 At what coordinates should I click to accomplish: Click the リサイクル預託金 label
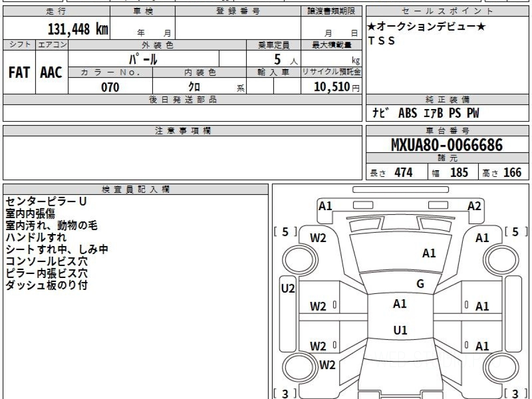[x=331, y=73]
